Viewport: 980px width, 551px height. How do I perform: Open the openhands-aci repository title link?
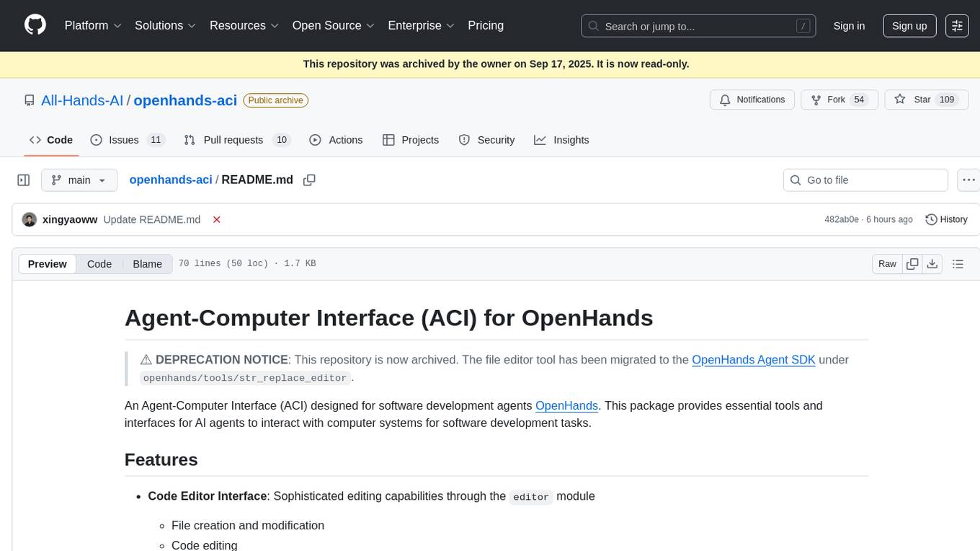click(x=185, y=100)
